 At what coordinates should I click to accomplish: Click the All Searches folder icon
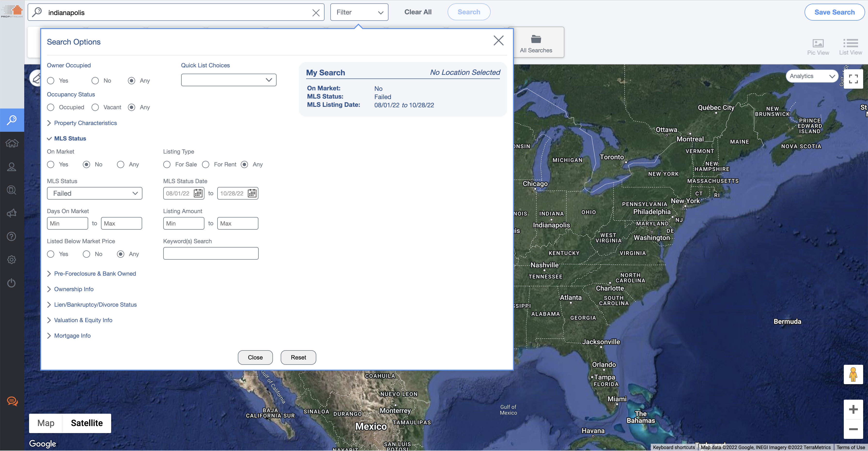point(536,39)
